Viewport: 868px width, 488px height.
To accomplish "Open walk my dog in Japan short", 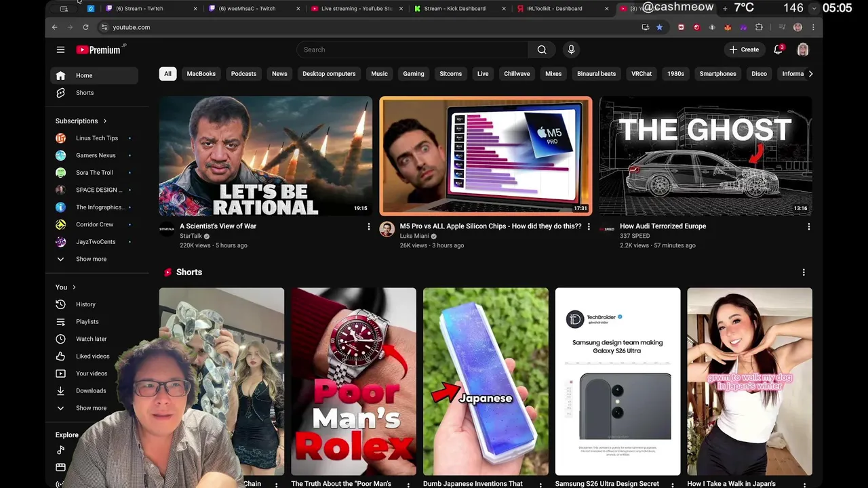I will (x=749, y=382).
